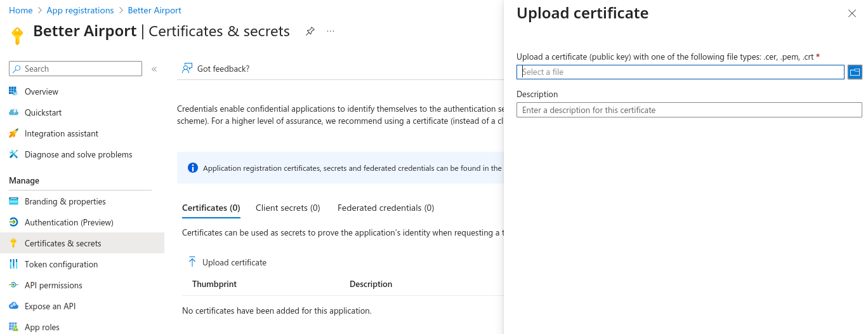Click the Certificates & secrets key icon in sidebar
Viewport: 868px width, 334px height.
click(13, 243)
